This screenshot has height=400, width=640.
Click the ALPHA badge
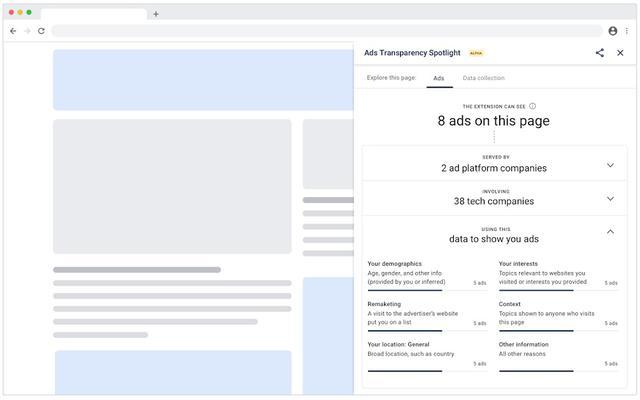click(476, 53)
